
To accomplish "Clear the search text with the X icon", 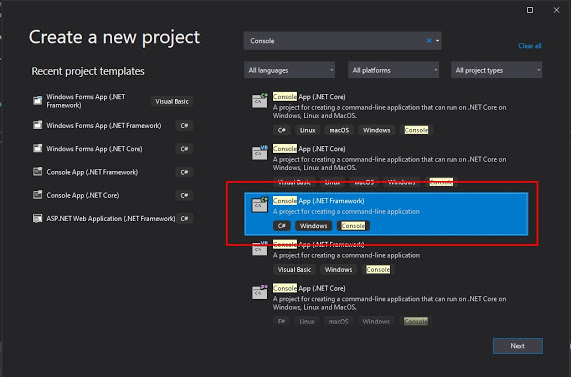I will 429,41.
